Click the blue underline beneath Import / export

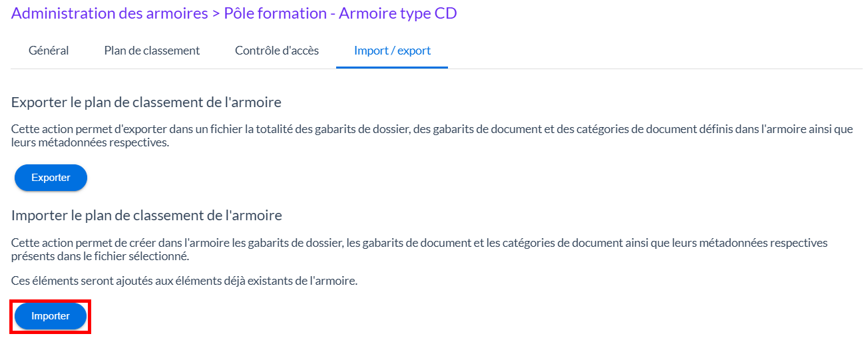tap(392, 68)
